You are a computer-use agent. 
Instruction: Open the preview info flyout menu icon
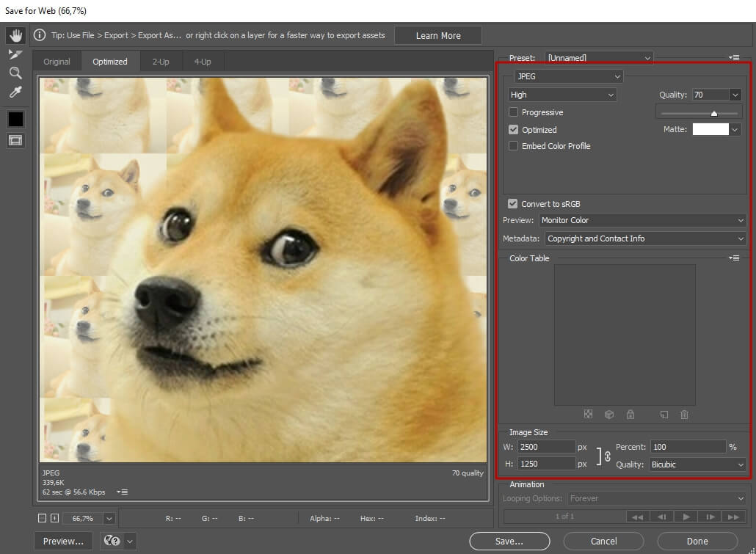[x=122, y=492]
